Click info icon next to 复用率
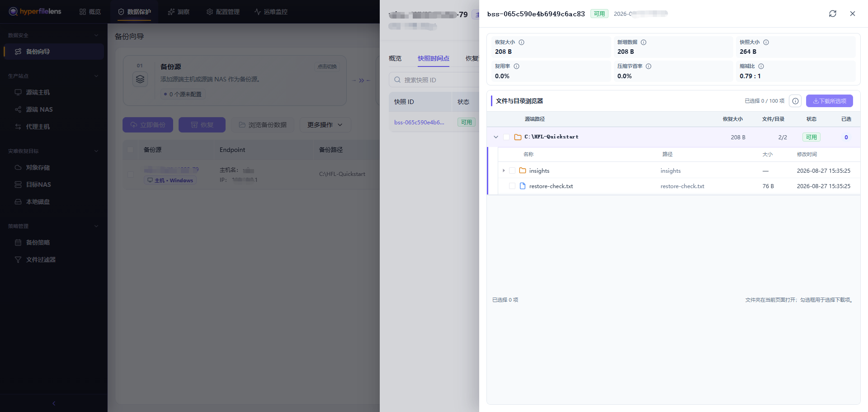The image size is (868, 412). [x=516, y=66]
